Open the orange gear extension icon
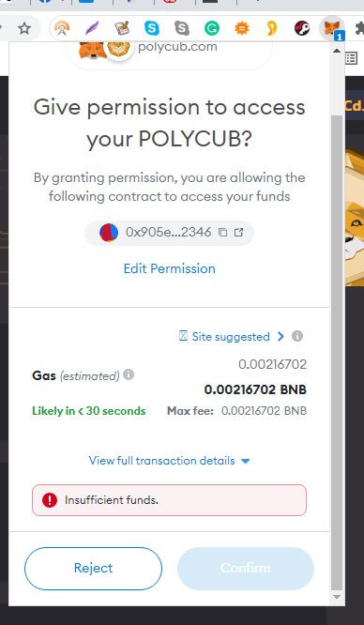Image resolution: width=364 pixels, height=625 pixels. [x=242, y=28]
